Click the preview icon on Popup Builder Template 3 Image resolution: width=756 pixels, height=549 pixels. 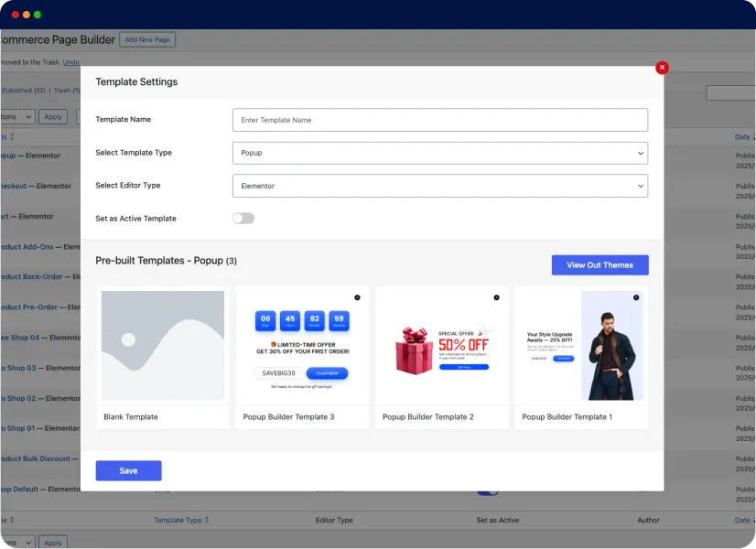[x=357, y=297]
